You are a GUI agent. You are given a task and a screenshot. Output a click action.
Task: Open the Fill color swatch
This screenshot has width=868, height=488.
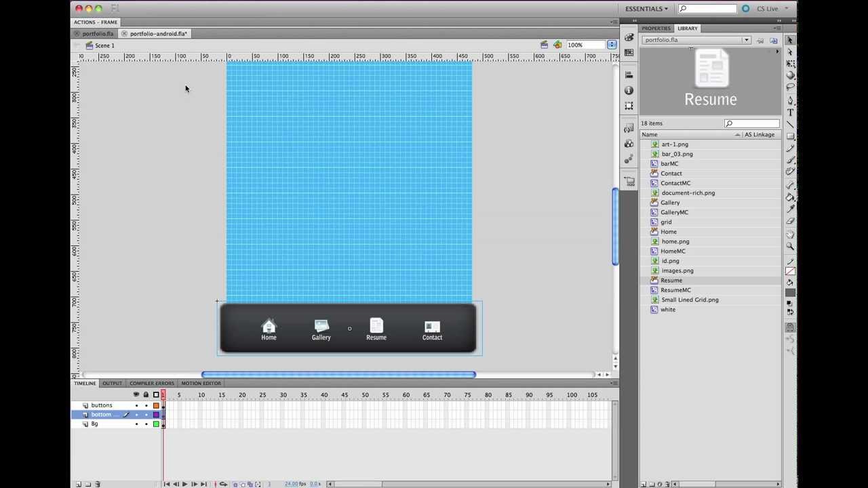point(790,293)
